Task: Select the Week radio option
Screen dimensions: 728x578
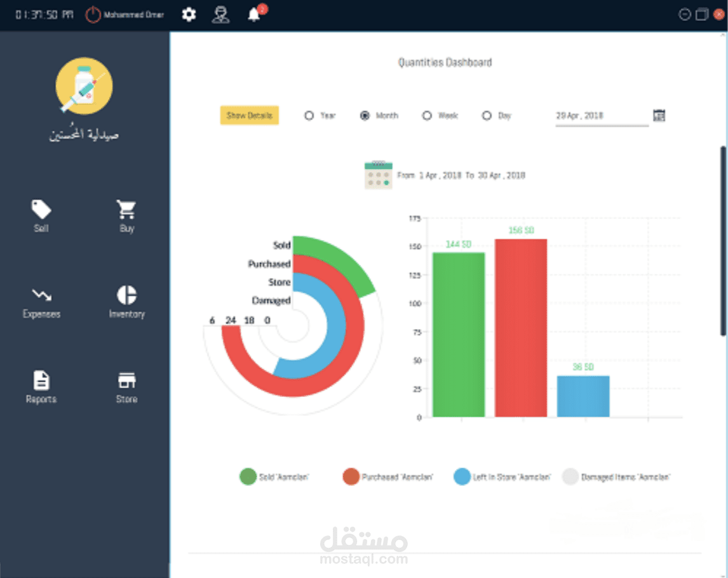Action: pyautogui.click(x=427, y=116)
